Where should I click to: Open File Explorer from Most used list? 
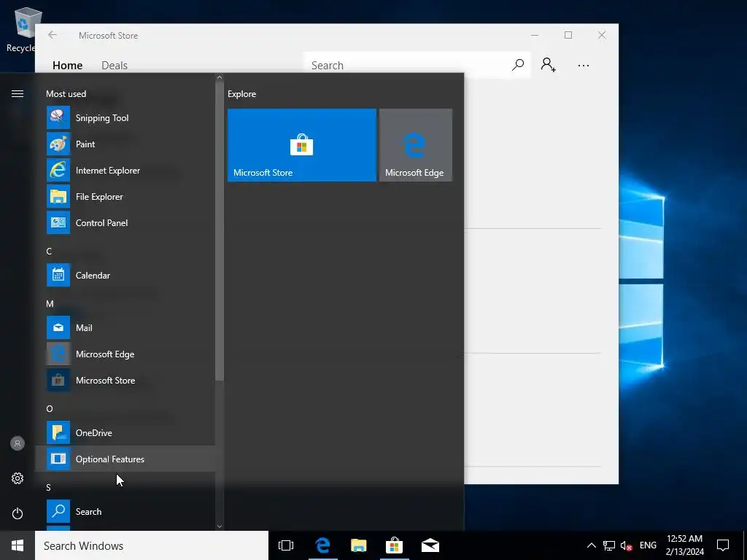125,196
